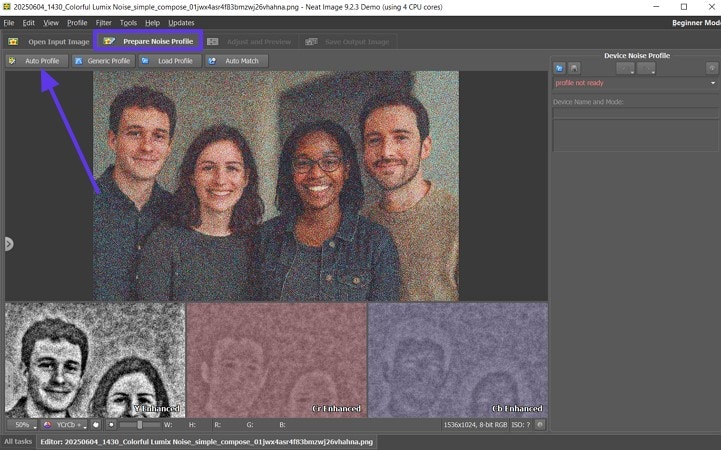The image size is (721, 450).
Task: Open the YCrCb color space dropdown
Action: [64, 425]
